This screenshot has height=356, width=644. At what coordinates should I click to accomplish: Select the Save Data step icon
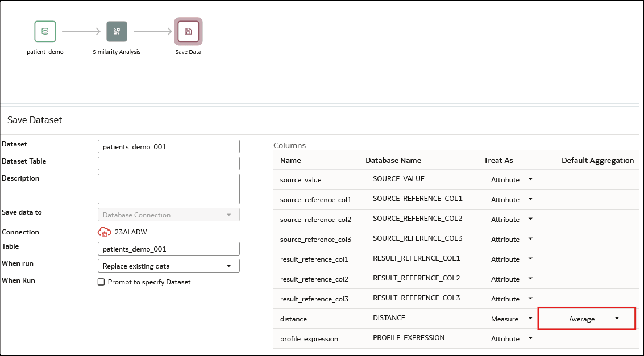click(x=188, y=32)
